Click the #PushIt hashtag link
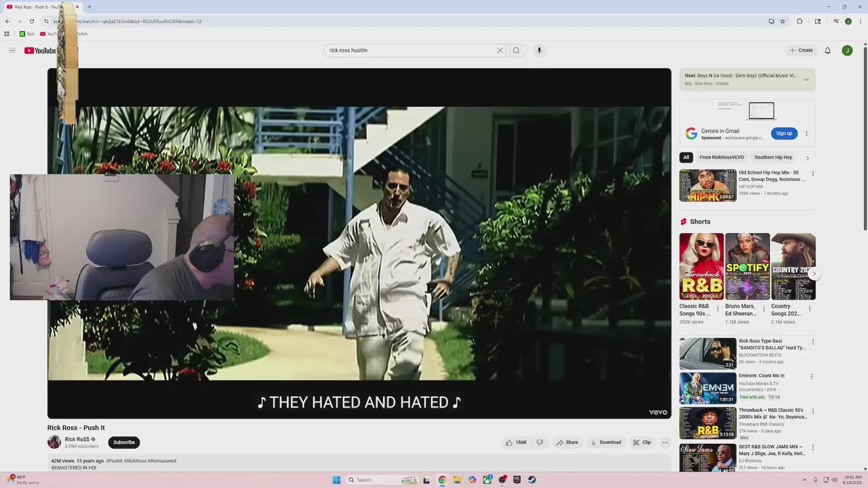Screen dimensions: 868x488 click(115, 461)
